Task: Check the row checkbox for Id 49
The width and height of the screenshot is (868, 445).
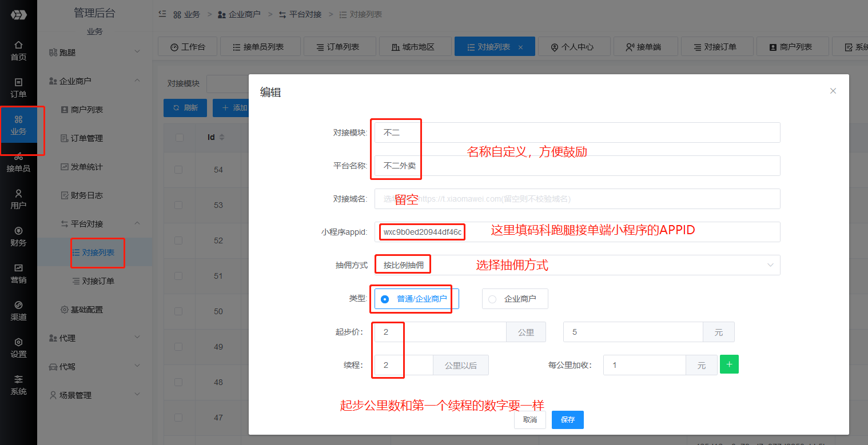Action: click(179, 347)
